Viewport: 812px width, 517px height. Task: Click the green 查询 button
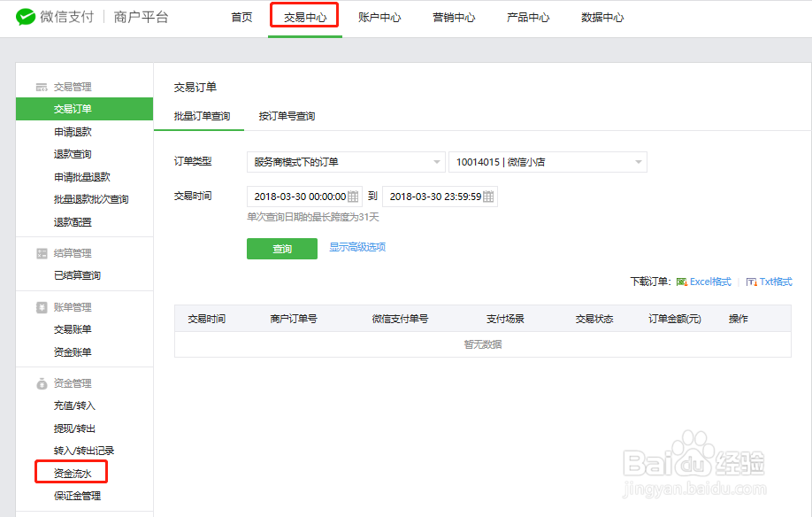(282, 249)
